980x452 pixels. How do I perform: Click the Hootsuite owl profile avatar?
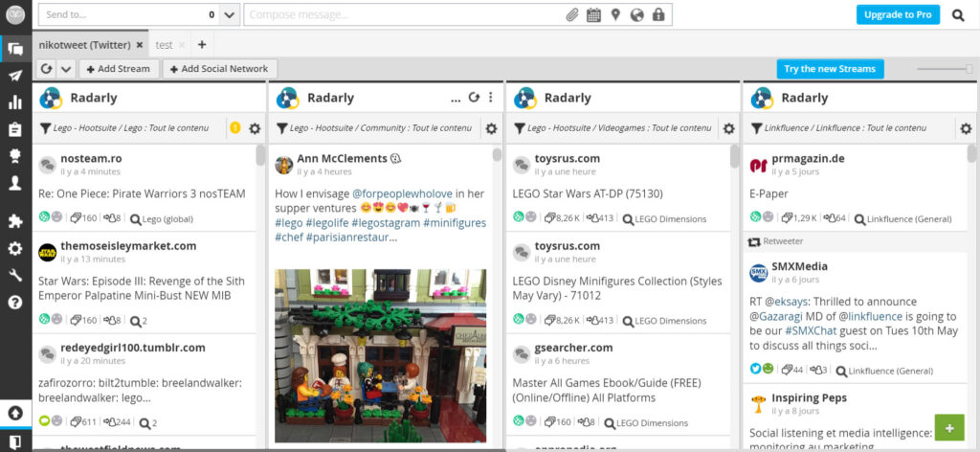[x=15, y=15]
